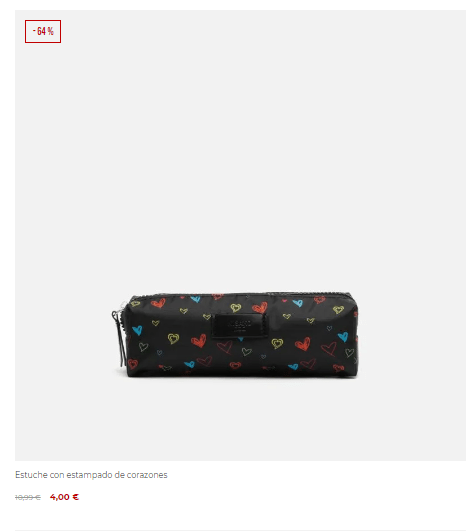Click the black logo patch on the case
This screenshot has width=471, height=531.
[239, 325]
